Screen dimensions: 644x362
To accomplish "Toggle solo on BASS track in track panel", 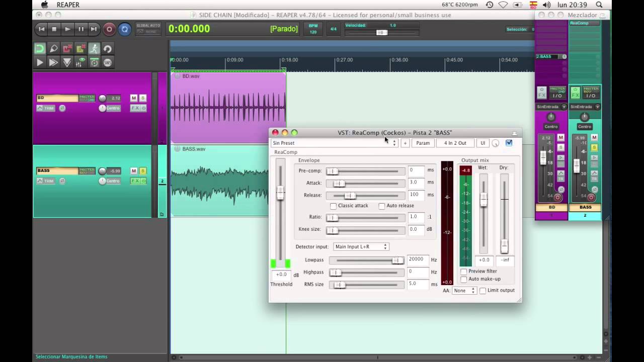I will (x=143, y=171).
